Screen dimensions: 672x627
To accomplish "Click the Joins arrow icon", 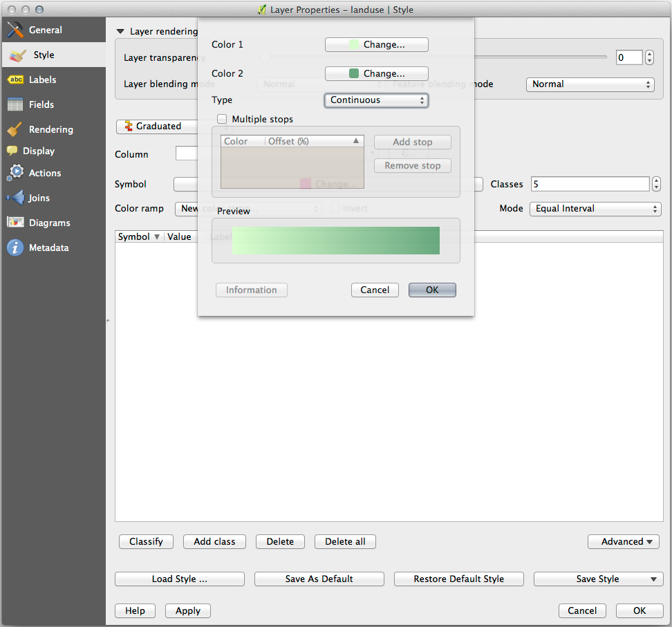I will (15, 198).
